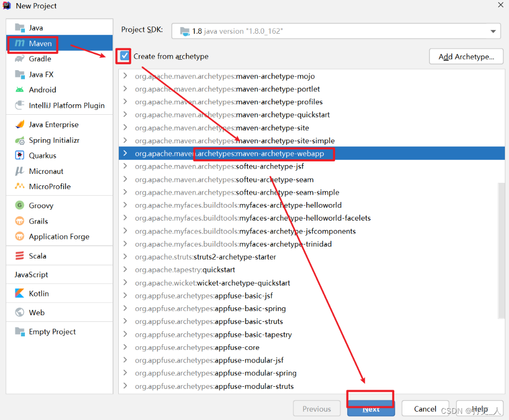This screenshot has width=509, height=420.
Task: Expand appfuse-core chevron
Action: (x=125, y=347)
